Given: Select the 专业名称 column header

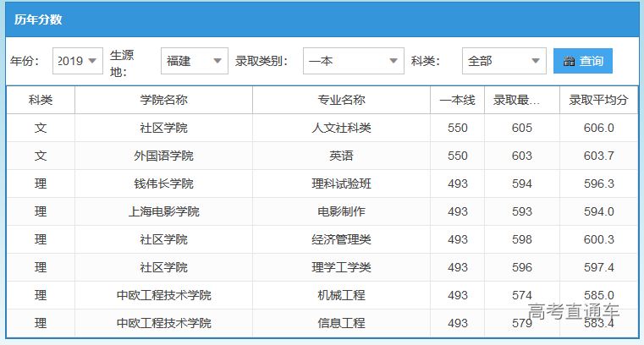Looking at the screenshot, I should (341, 100).
